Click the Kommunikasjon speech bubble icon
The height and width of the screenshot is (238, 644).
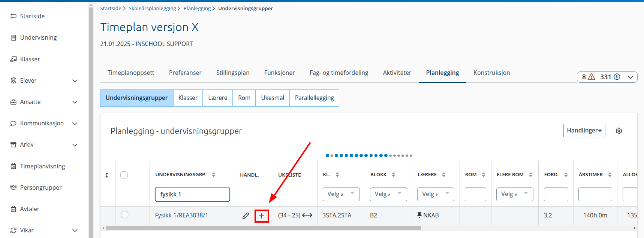[13, 123]
